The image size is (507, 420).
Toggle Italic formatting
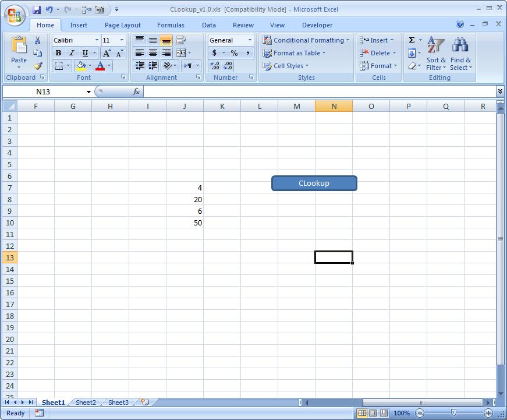point(72,53)
